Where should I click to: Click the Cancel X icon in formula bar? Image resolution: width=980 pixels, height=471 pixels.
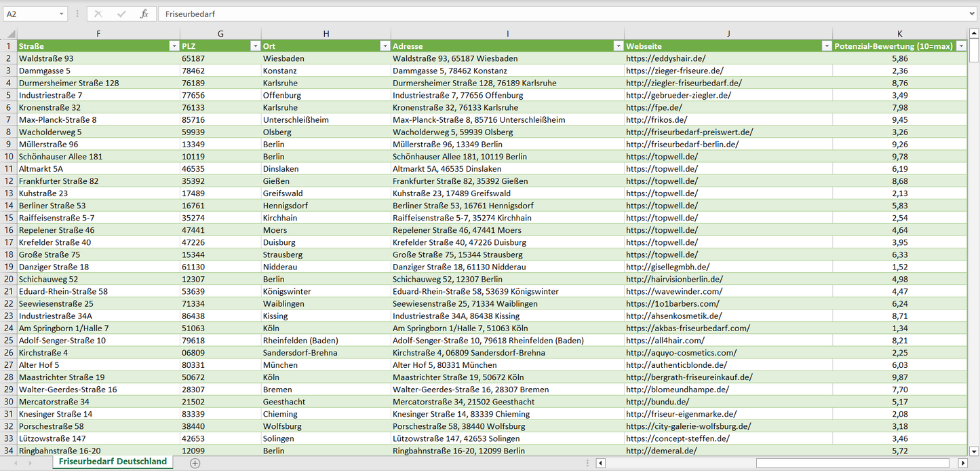point(98,14)
